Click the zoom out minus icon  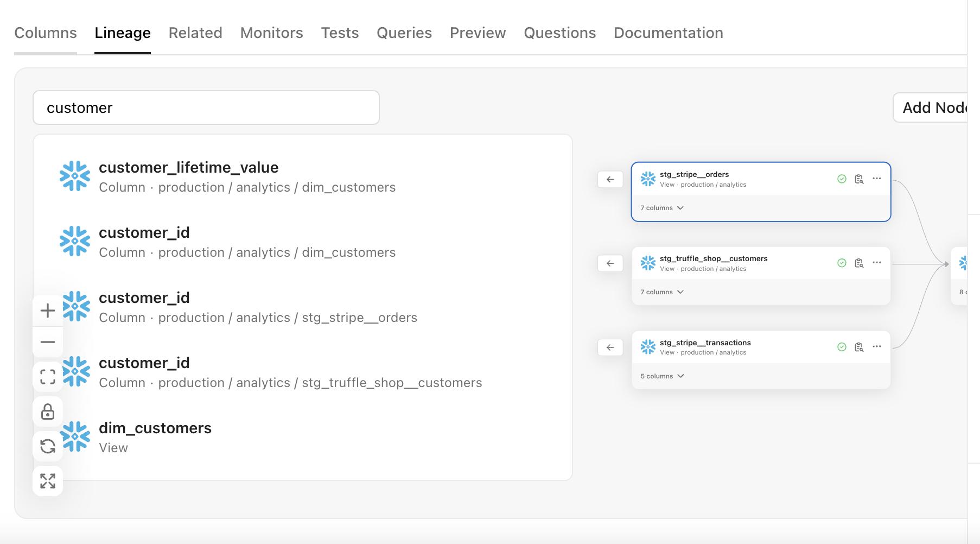(48, 342)
